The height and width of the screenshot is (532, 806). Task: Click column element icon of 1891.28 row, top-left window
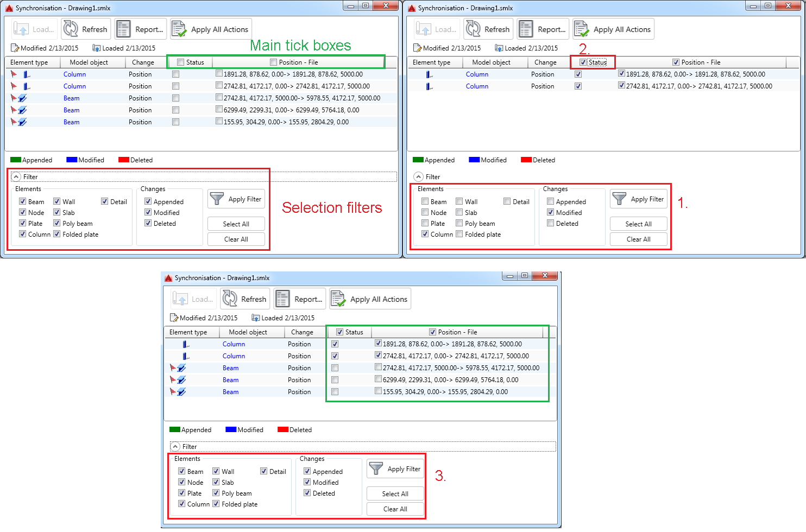tap(27, 74)
